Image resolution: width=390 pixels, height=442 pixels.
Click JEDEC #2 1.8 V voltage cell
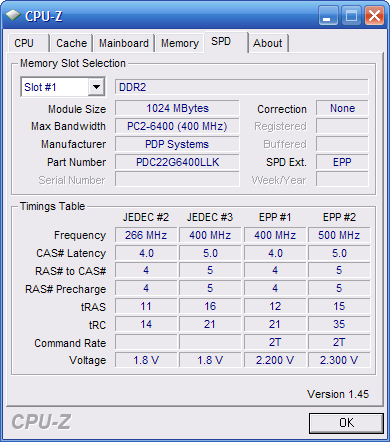click(x=146, y=360)
